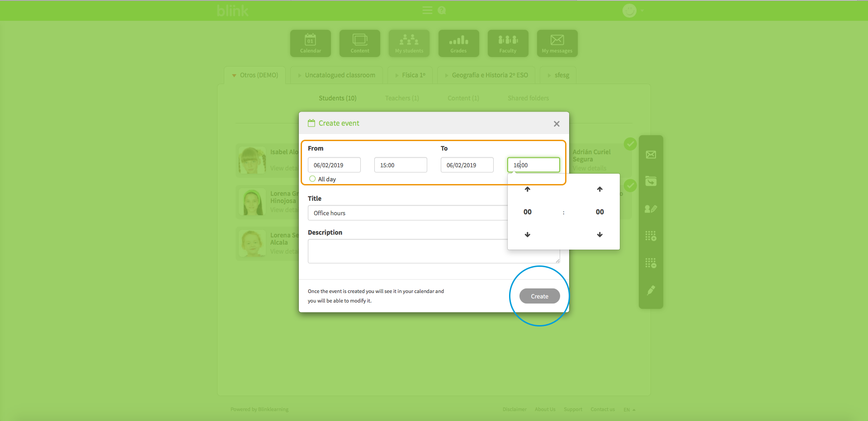This screenshot has height=421, width=868.
Task: Open the Grades chart icon
Action: 458,43
